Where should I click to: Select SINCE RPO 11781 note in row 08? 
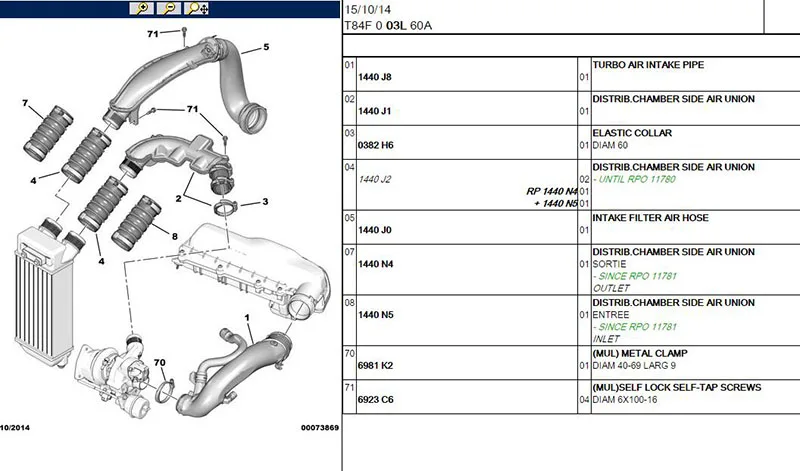[635, 327]
